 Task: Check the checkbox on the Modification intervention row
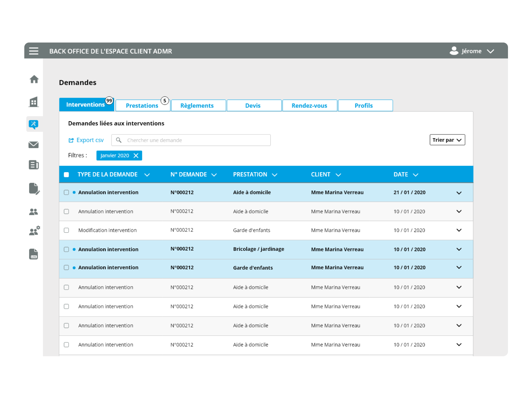[x=66, y=230]
